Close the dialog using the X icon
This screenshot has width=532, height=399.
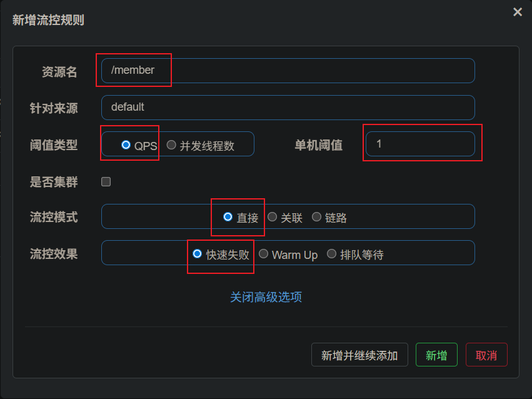click(517, 12)
